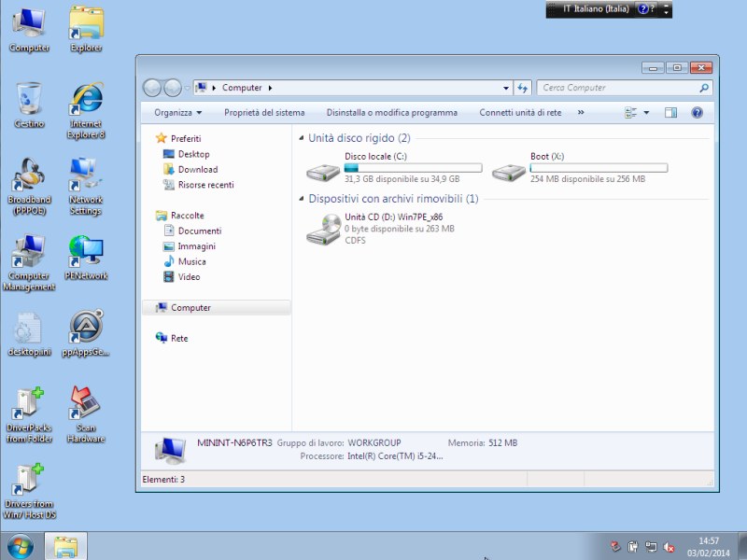Screen dimensions: 747x560
Task: Select Download in navigation pane
Action: [x=190, y=169]
